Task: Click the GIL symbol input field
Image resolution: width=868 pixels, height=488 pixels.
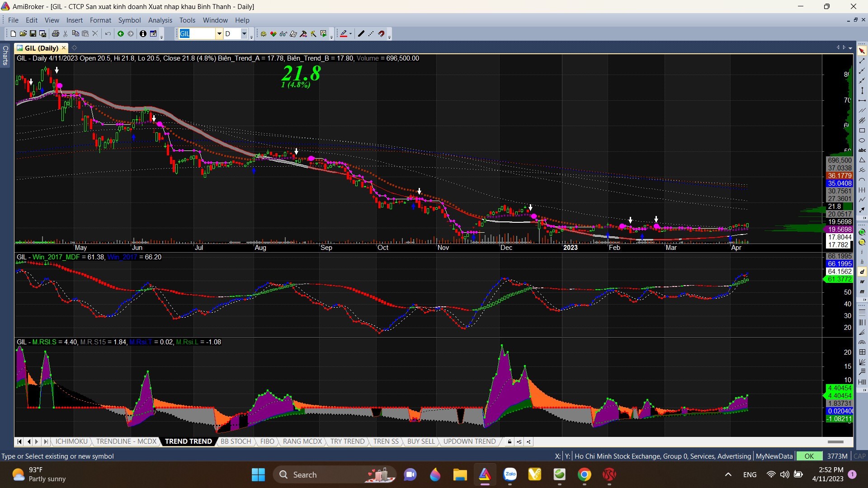Action: [x=197, y=33]
